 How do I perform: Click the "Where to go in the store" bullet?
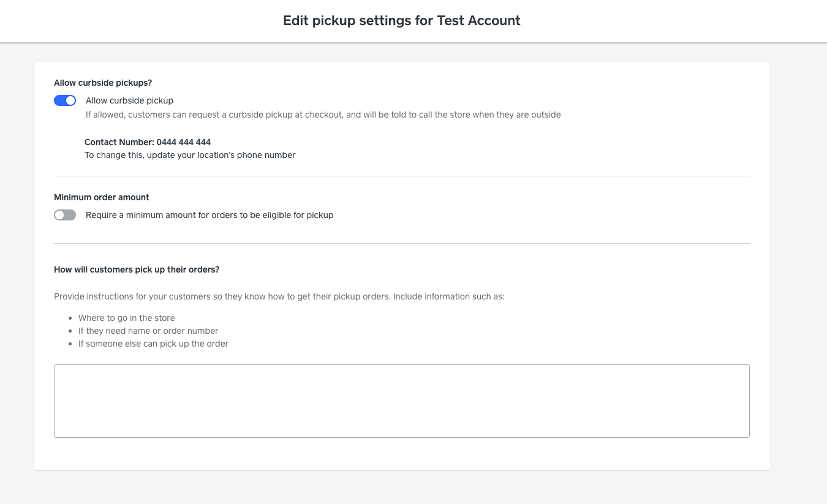(127, 318)
